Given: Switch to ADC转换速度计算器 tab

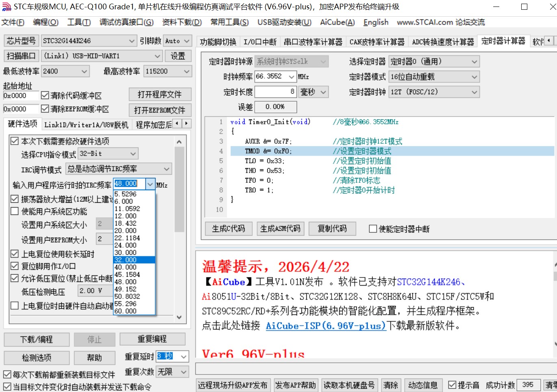Looking at the screenshot, I should pos(443,42).
